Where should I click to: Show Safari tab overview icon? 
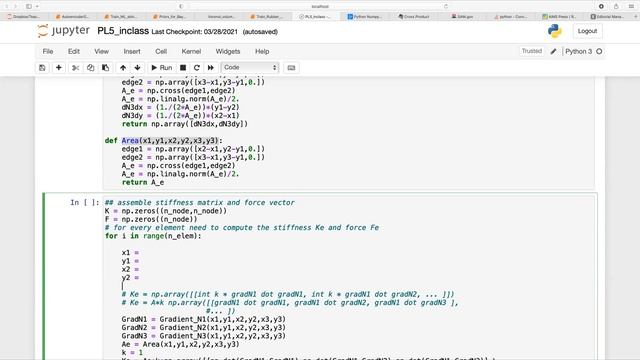point(631,7)
